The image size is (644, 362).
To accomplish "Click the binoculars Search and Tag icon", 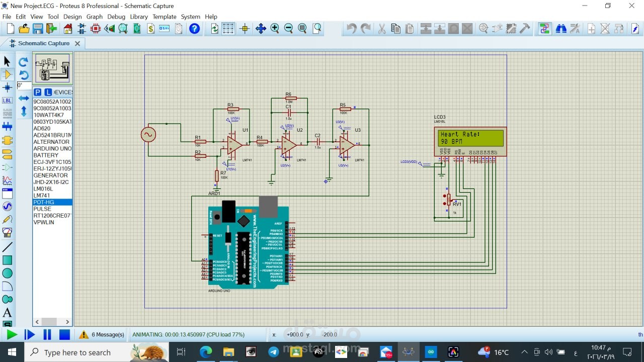I will pyautogui.click(x=561, y=29).
